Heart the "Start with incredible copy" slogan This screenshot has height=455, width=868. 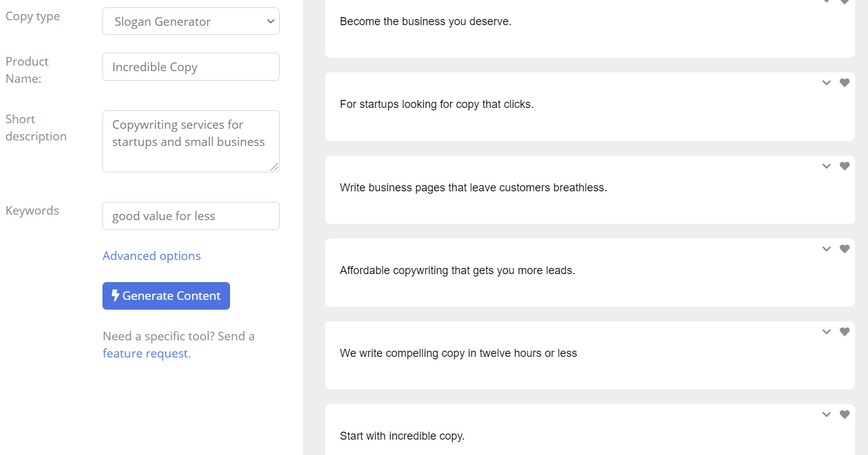tap(845, 414)
